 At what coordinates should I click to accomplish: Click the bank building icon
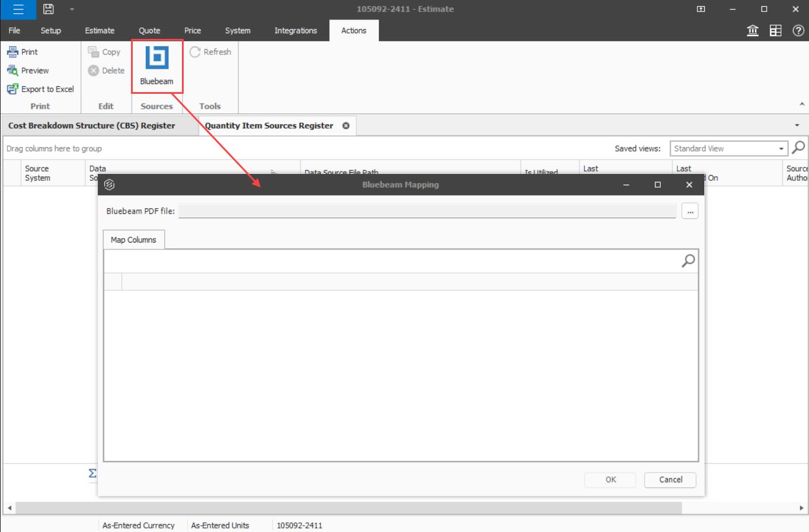(753, 31)
